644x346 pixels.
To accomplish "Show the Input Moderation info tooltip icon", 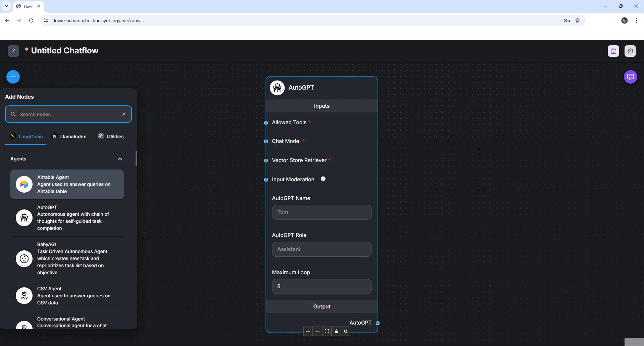I will [x=323, y=179].
